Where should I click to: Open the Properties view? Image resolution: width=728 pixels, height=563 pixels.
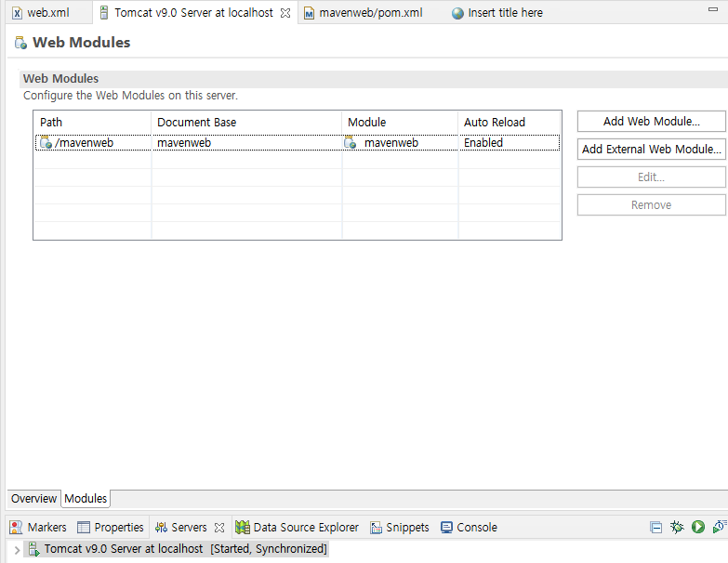tap(111, 528)
